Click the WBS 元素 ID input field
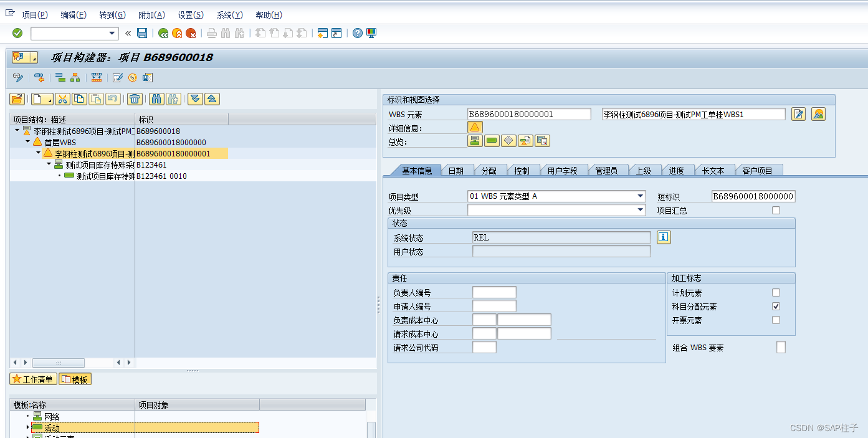Image resolution: width=868 pixels, height=438 pixels. coord(529,114)
